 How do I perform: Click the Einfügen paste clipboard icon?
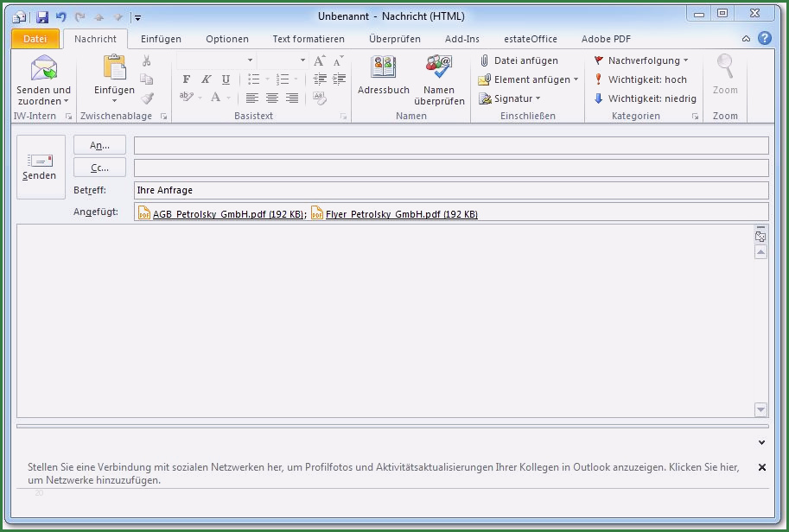point(114,68)
